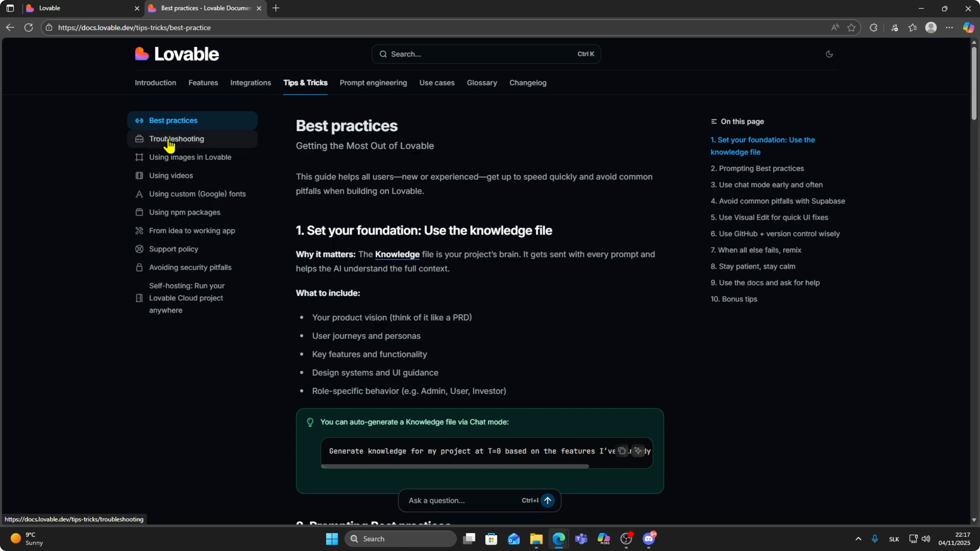The image size is (980, 551).
Task: Jump to 3. Use chat mode early and often
Action: (767, 185)
